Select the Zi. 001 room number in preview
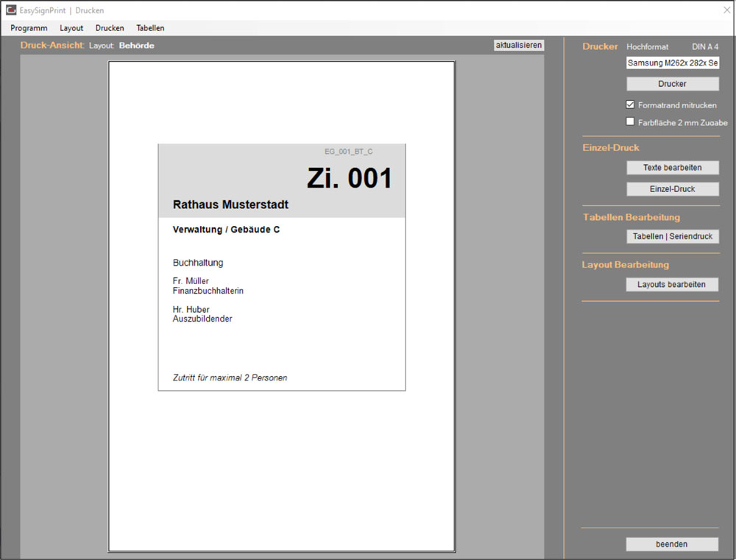The height and width of the screenshot is (560, 736). tap(349, 179)
